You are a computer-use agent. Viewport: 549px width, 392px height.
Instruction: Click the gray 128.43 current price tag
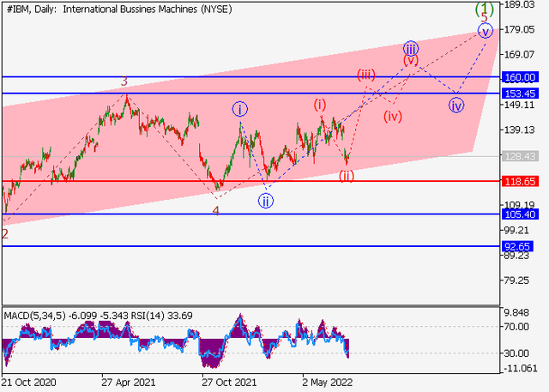tap(520, 156)
